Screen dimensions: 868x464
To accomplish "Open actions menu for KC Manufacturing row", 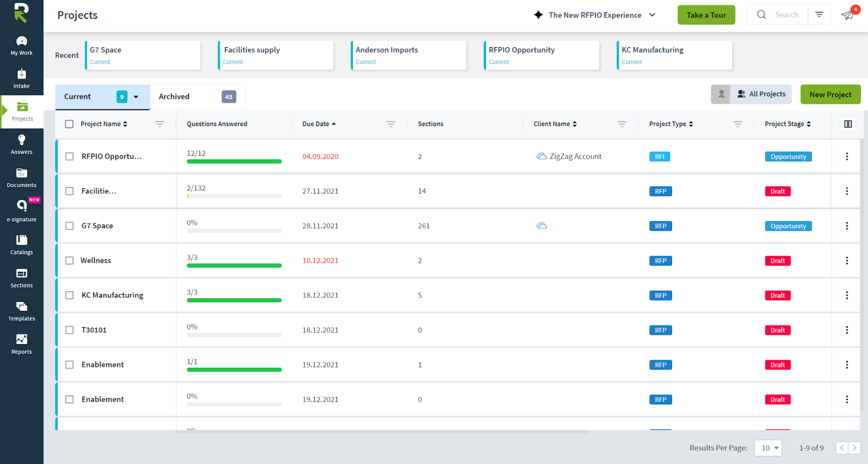I will click(847, 295).
